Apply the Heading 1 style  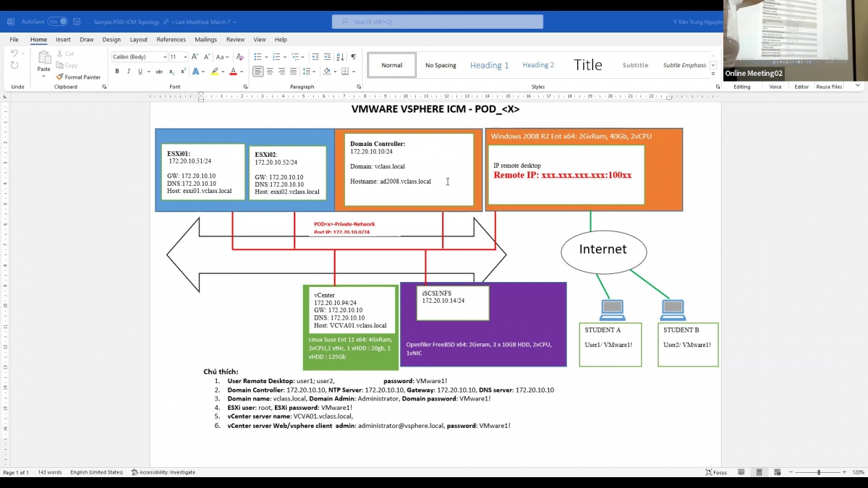[490, 65]
